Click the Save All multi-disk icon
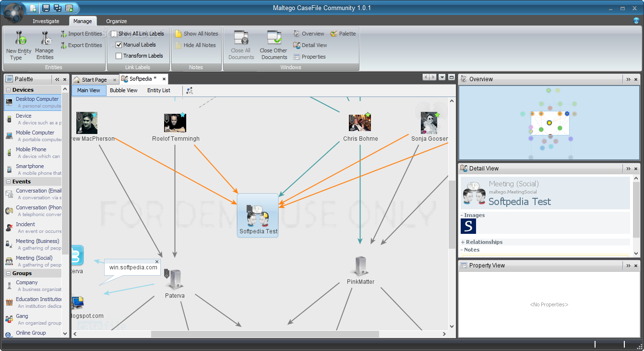This screenshot has width=644, height=351. (x=58, y=8)
